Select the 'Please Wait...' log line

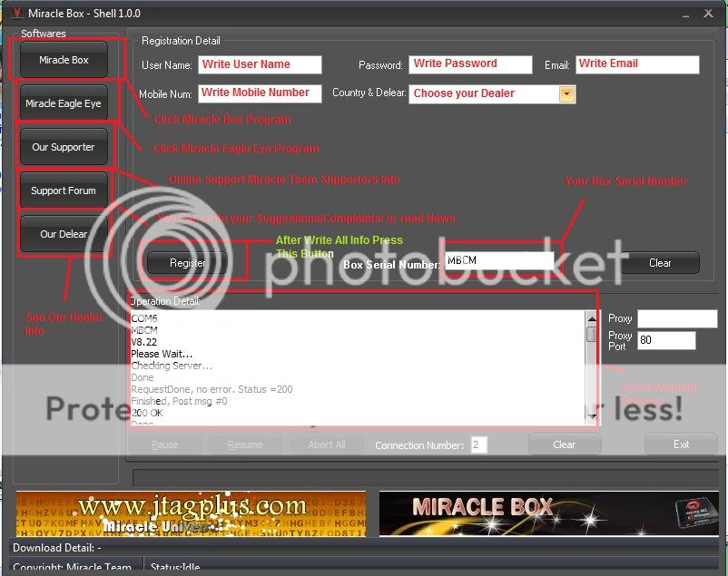click(x=162, y=354)
